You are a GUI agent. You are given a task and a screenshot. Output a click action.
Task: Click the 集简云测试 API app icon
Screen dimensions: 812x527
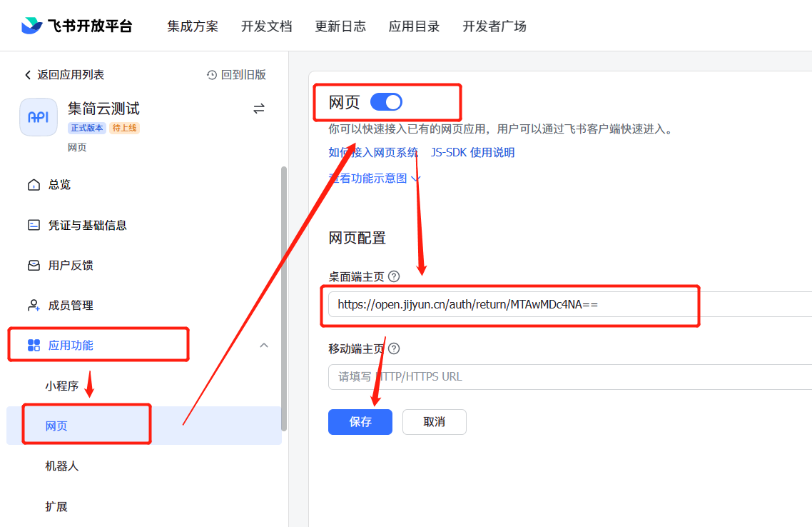coord(39,117)
